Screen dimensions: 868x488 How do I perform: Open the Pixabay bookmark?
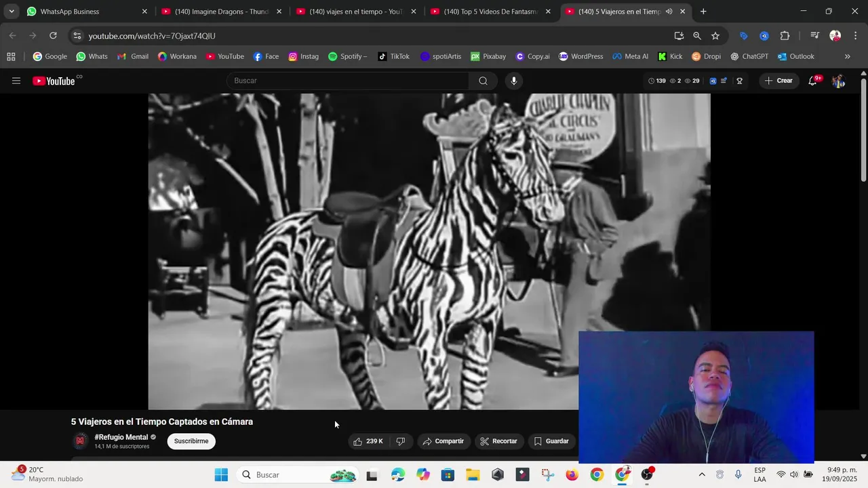click(x=488, y=56)
